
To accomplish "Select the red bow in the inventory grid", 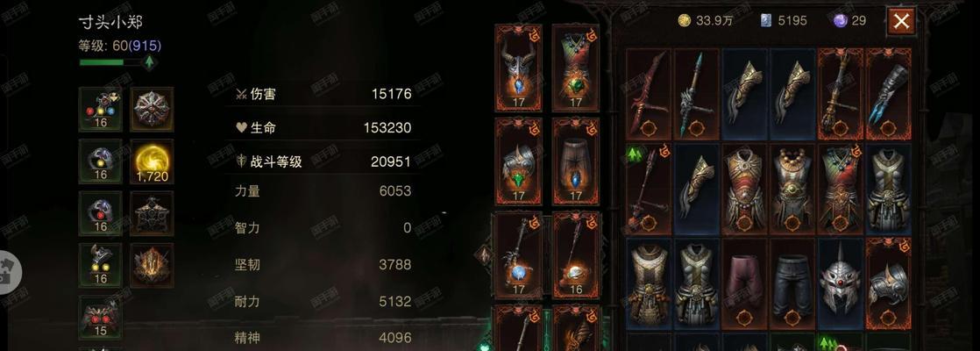I will tap(649, 94).
